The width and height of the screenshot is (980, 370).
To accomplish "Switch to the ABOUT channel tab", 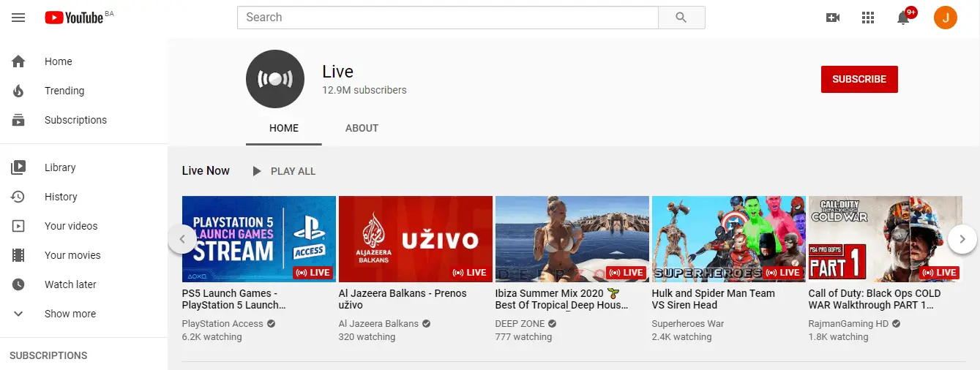I will point(362,128).
